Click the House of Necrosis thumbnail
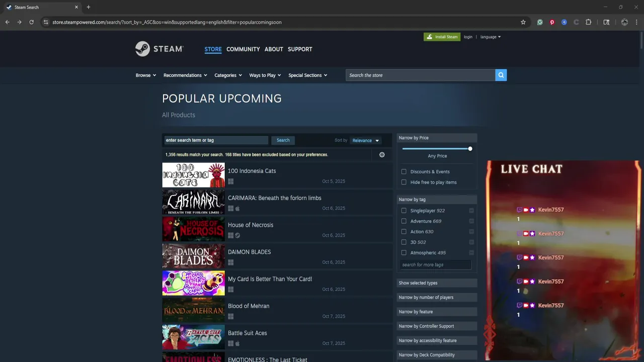This screenshot has height=362, width=644. tap(193, 229)
